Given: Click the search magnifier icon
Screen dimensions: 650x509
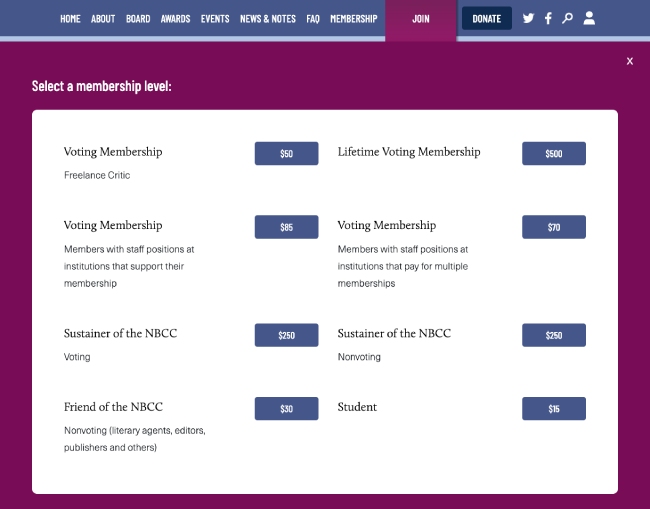Looking at the screenshot, I should pyautogui.click(x=568, y=18).
